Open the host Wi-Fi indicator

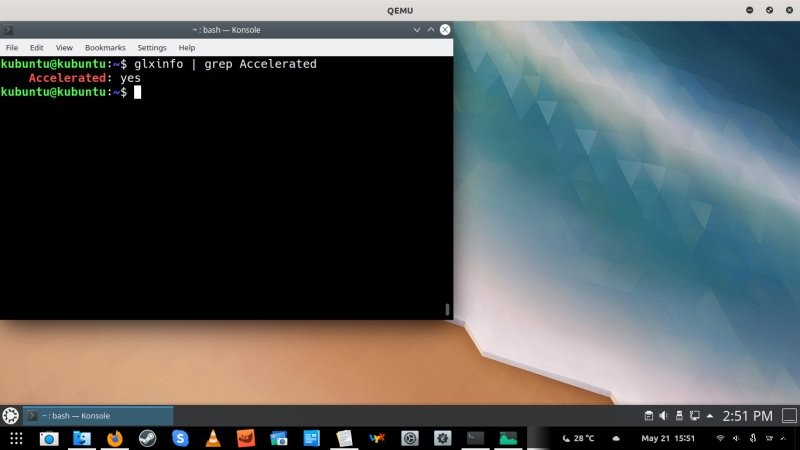720,438
